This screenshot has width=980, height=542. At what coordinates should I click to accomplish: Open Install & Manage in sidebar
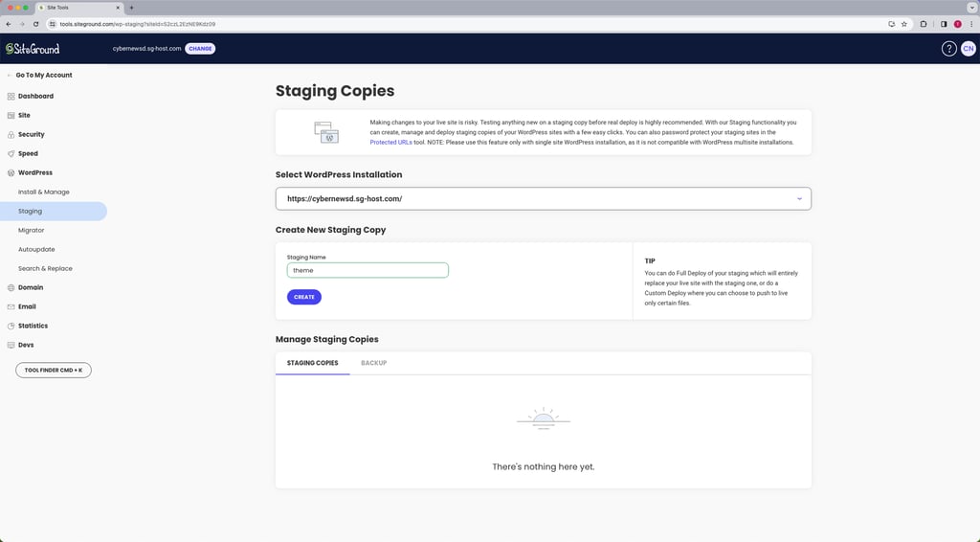click(44, 192)
